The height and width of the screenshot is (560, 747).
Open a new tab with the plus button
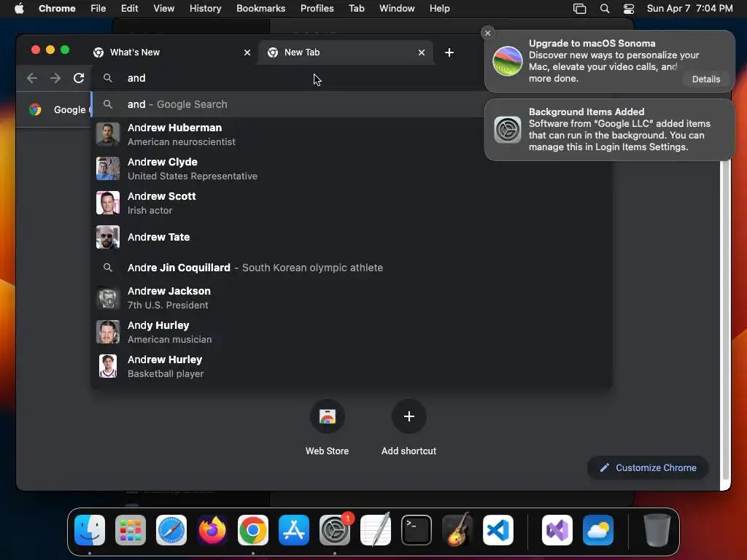point(449,52)
